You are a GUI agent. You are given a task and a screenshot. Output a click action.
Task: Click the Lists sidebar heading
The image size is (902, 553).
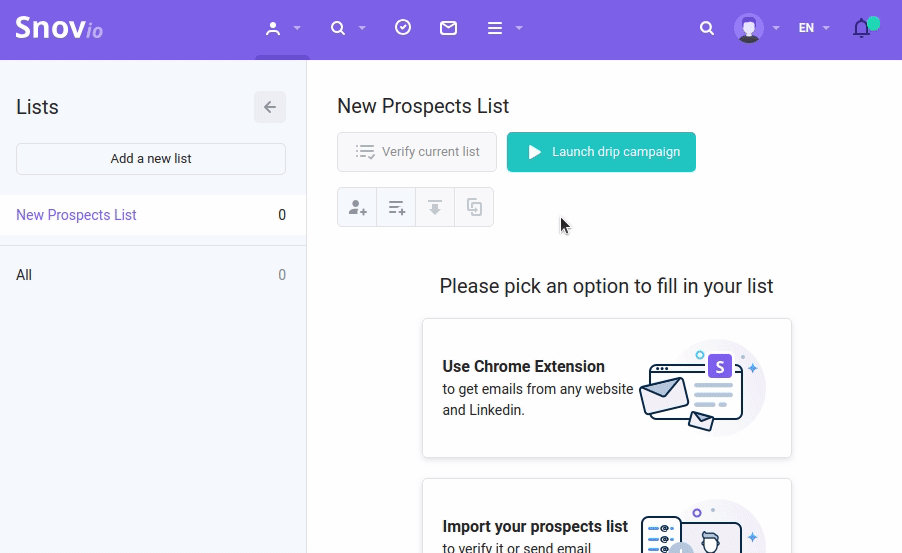pos(37,107)
